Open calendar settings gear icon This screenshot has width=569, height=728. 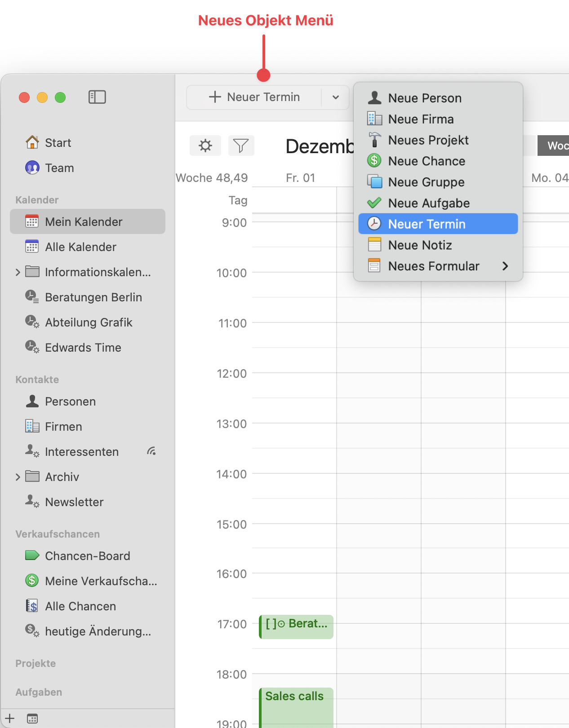tap(205, 146)
